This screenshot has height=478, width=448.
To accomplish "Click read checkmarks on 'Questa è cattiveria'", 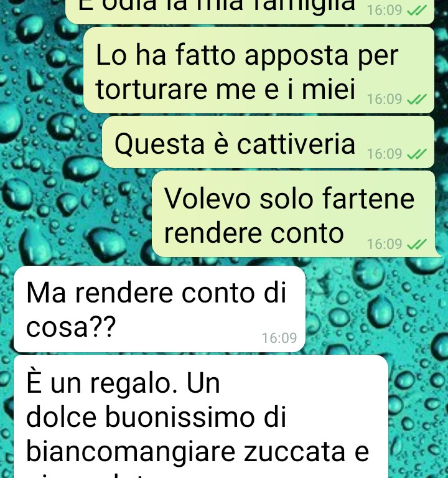I will pos(417,154).
